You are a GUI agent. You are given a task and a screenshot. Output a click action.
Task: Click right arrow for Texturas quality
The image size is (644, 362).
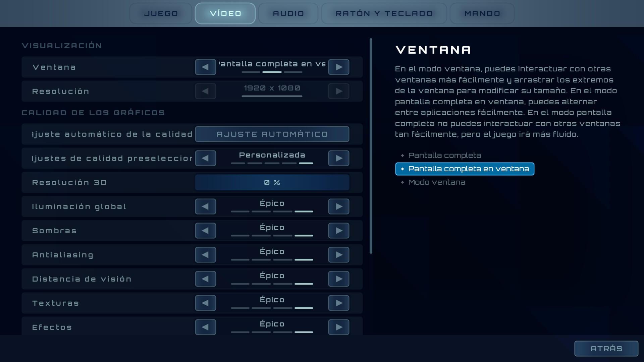[x=338, y=303]
